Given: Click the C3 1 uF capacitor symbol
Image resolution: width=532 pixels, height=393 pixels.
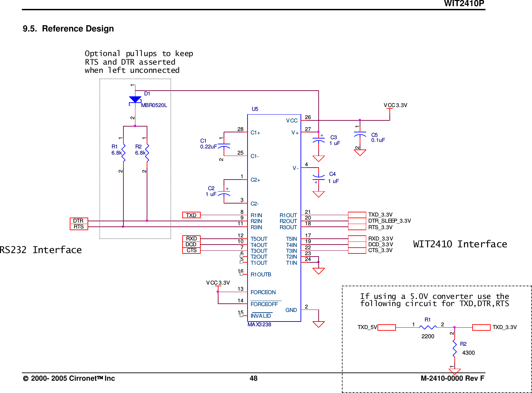Looking at the screenshot, I should pos(319,140).
